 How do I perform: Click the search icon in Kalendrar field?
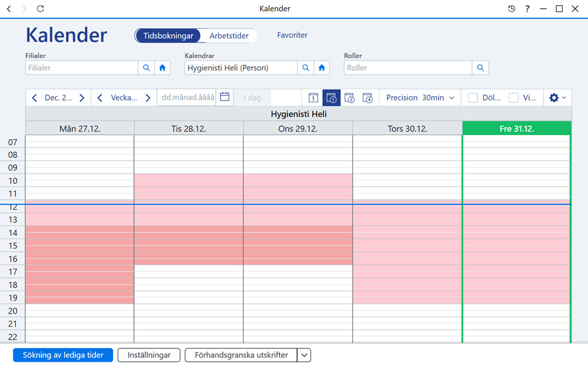coord(306,68)
